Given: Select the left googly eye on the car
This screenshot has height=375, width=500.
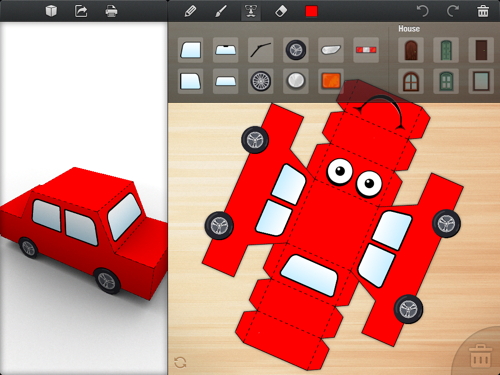Looking at the screenshot, I should pyautogui.click(x=340, y=171).
